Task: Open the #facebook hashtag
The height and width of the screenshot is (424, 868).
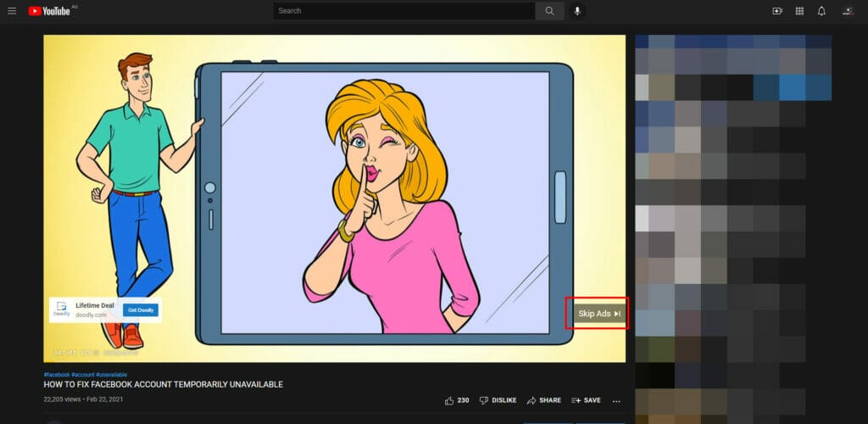Action: coord(57,375)
